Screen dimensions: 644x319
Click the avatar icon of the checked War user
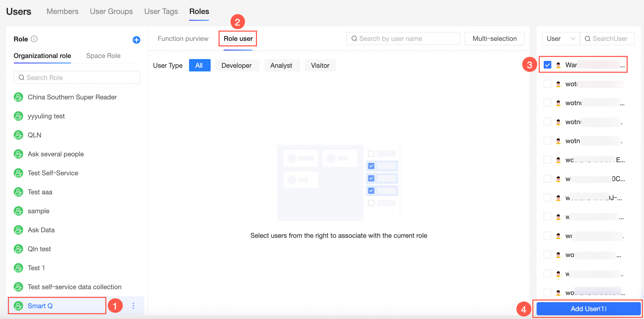tap(558, 65)
